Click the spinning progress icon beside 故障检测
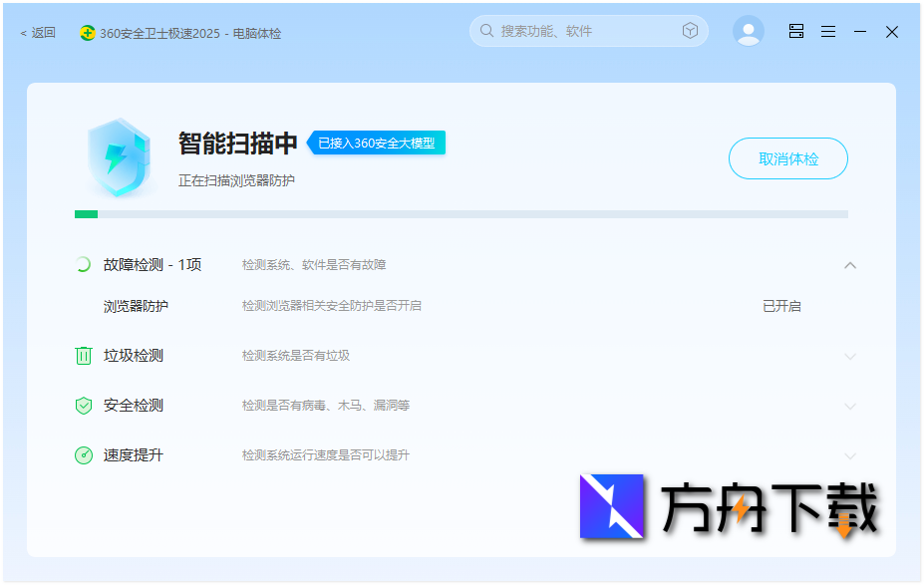Screen dimensions: 924x585 click(84, 264)
